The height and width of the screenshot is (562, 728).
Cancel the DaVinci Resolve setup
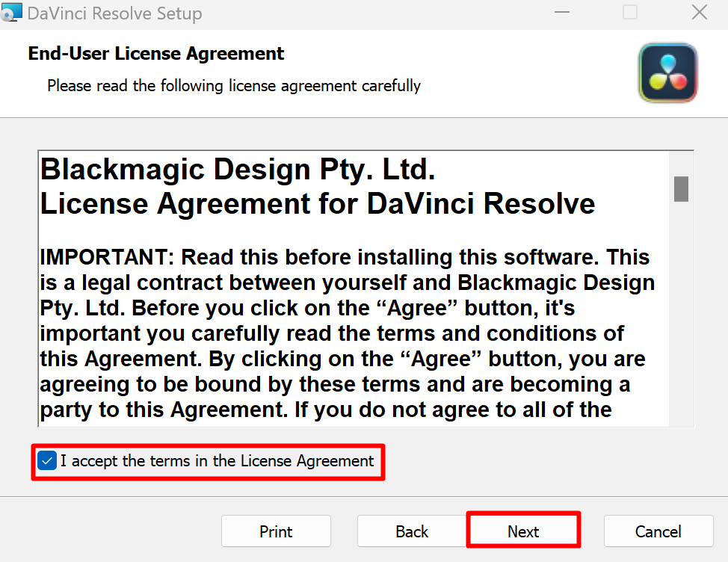[x=658, y=531]
